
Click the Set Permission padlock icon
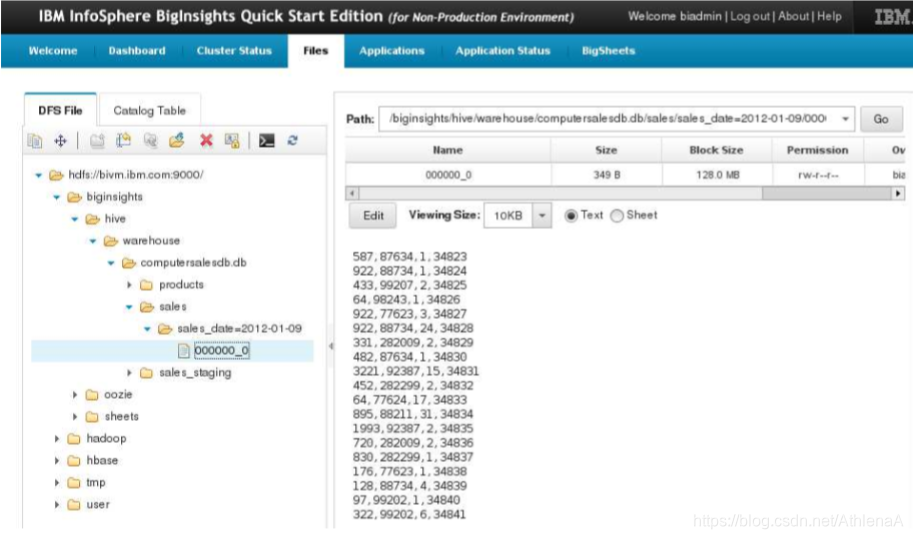232,140
